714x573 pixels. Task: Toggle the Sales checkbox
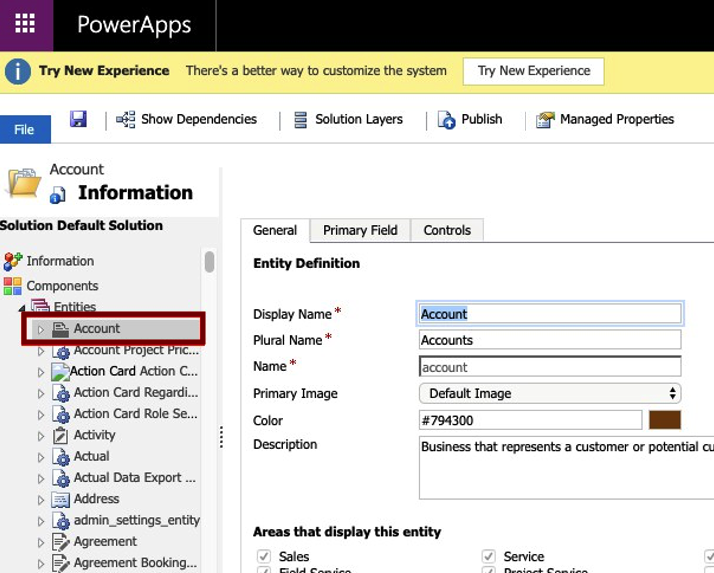click(264, 556)
